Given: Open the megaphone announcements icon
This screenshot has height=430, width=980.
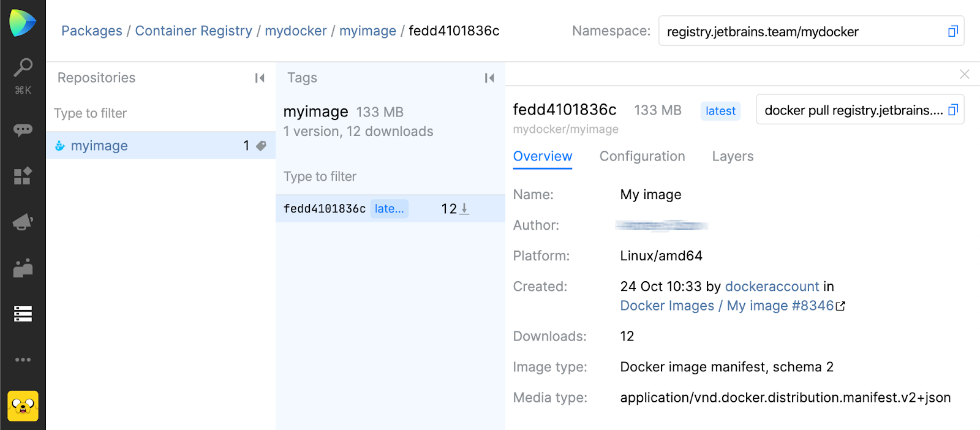Looking at the screenshot, I should pyautogui.click(x=23, y=222).
